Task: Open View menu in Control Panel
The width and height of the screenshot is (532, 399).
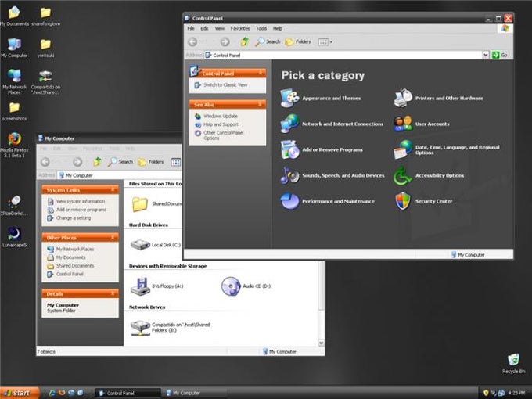Action: tap(220, 28)
